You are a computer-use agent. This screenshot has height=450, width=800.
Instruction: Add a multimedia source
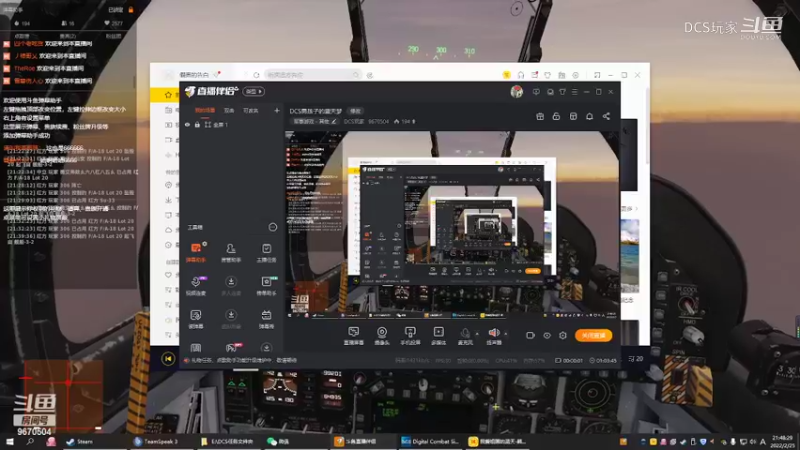(x=438, y=336)
